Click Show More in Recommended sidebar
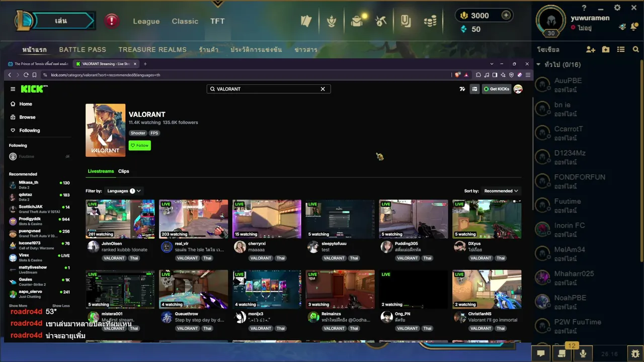The width and height of the screenshot is (644, 362). (18, 306)
